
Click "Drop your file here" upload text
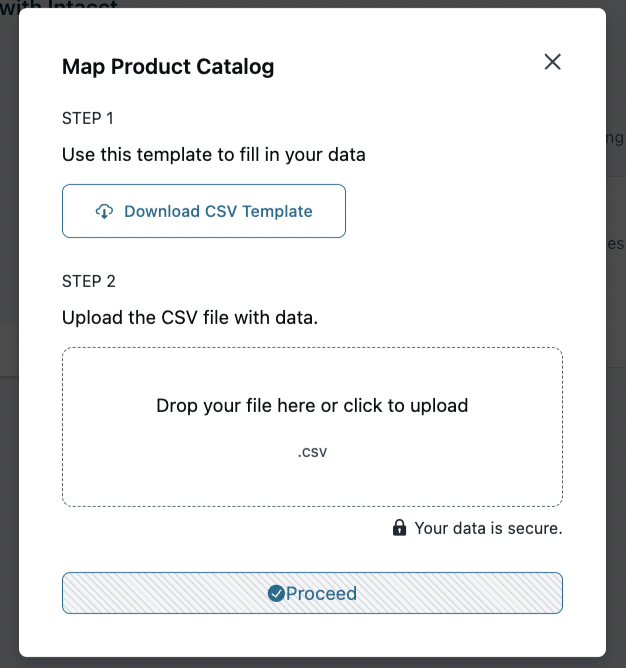coord(312,406)
